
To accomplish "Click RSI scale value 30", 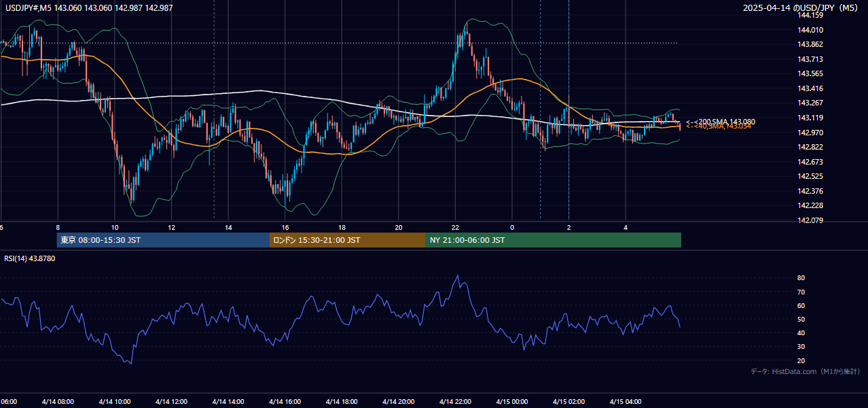I will click(x=801, y=347).
